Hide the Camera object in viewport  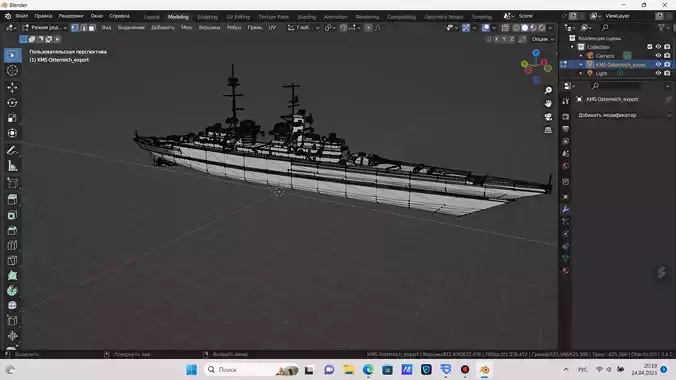(658, 56)
